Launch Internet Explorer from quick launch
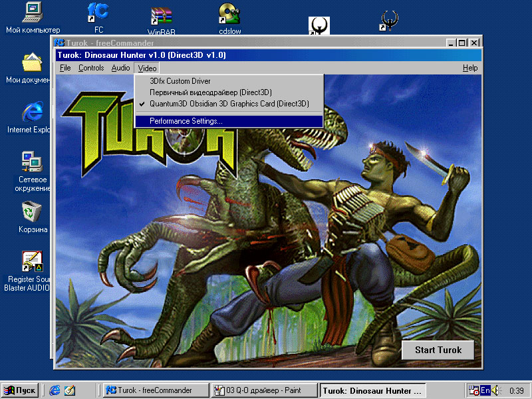This screenshot has width=532, height=399. pyautogui.click(x=55, y=390)
